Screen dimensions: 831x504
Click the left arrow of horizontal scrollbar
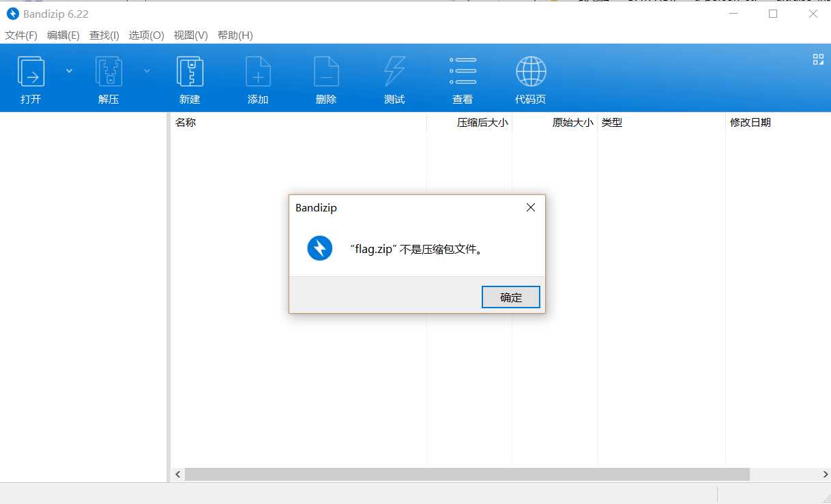[x=177, y=474]
